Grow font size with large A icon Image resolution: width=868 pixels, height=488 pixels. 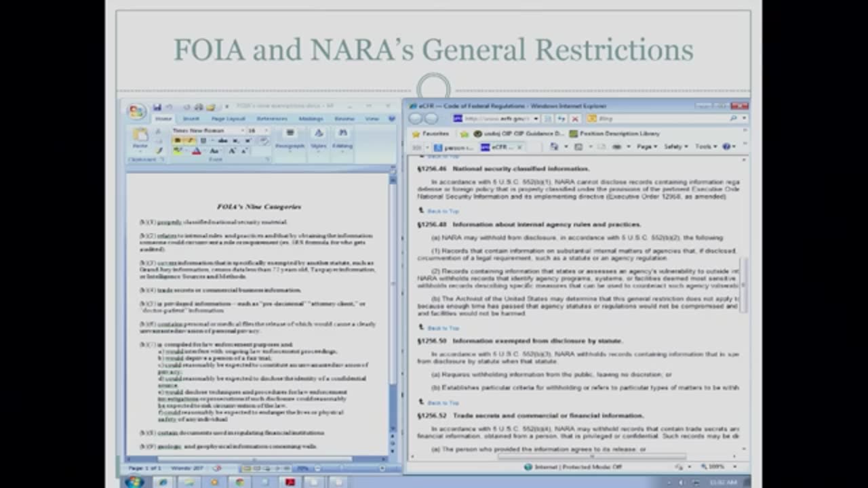(232, 151)
